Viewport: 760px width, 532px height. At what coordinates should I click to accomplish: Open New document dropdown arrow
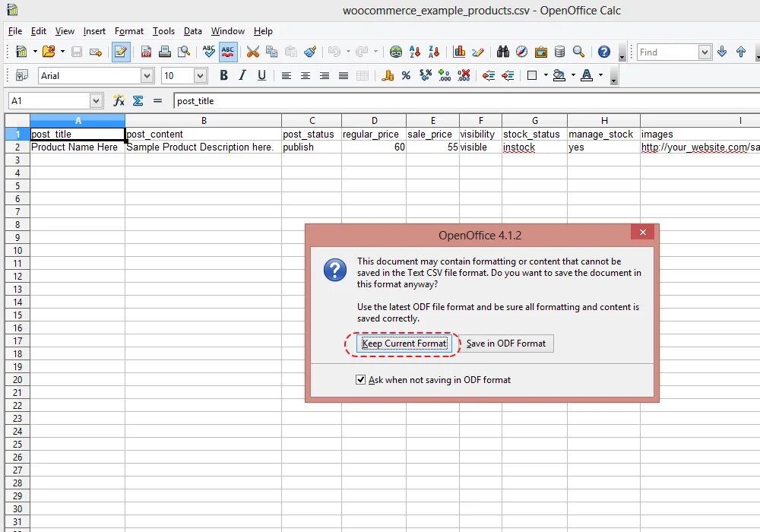[x=35, y=52]
